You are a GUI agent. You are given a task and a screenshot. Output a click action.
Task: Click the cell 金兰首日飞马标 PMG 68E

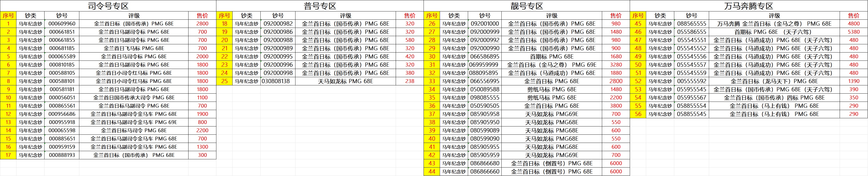(134, 48)
